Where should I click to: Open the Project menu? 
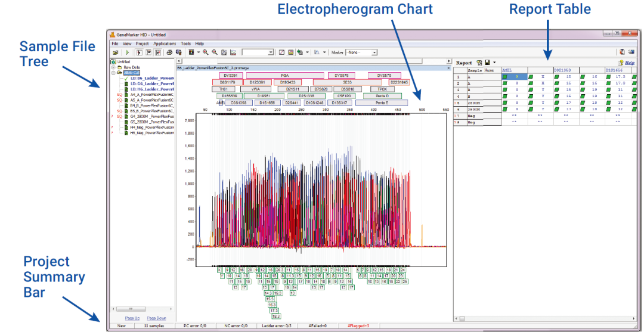click(x=142, y=44)
